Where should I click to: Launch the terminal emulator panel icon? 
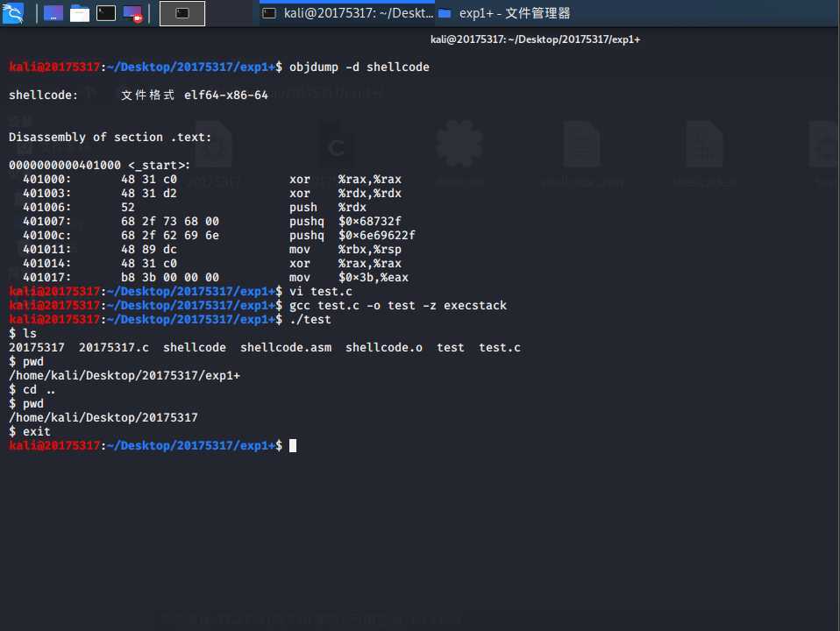(105, 13)
